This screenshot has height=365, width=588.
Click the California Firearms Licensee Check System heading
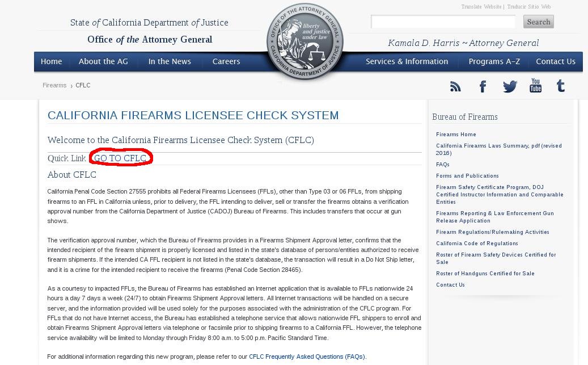[193, 115]
